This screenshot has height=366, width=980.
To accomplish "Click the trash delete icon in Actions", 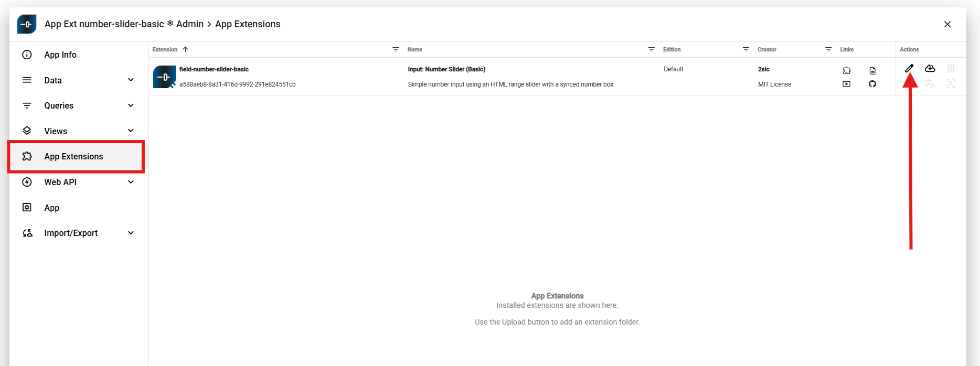I will pos(951,69).
